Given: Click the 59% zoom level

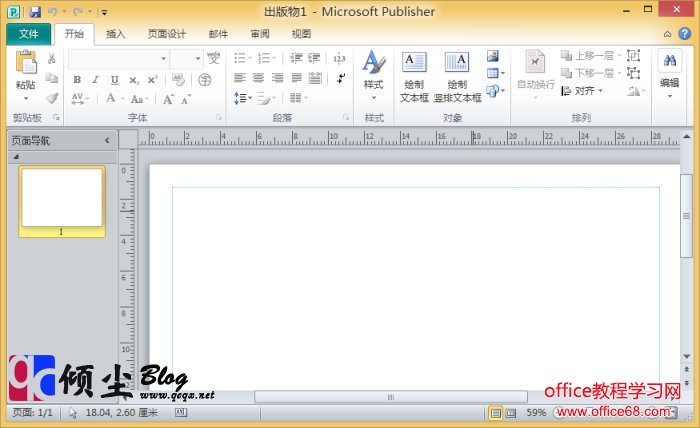Looking at the screenshot, I should pos(536,413).
